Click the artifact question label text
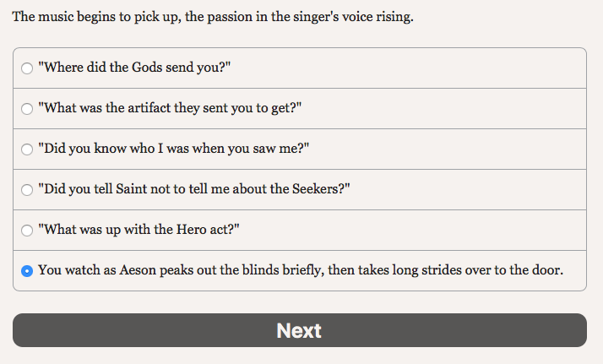This screenshot has height=364, width=603. pos(170,108)
